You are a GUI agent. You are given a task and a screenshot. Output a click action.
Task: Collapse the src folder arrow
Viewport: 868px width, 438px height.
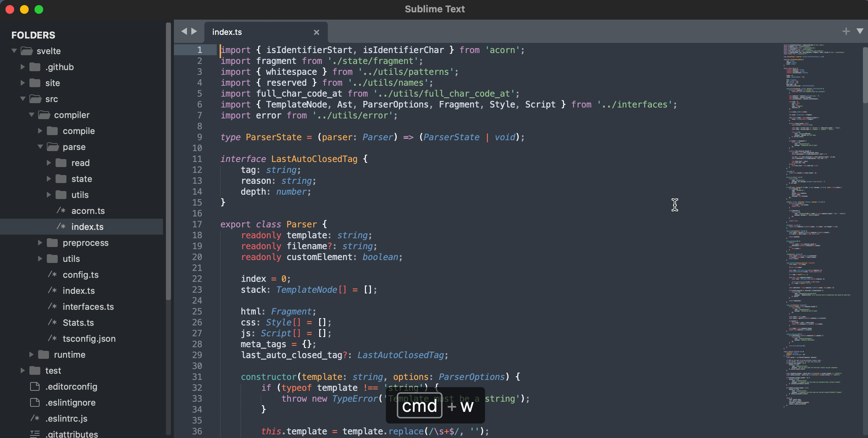coord(23,99)
